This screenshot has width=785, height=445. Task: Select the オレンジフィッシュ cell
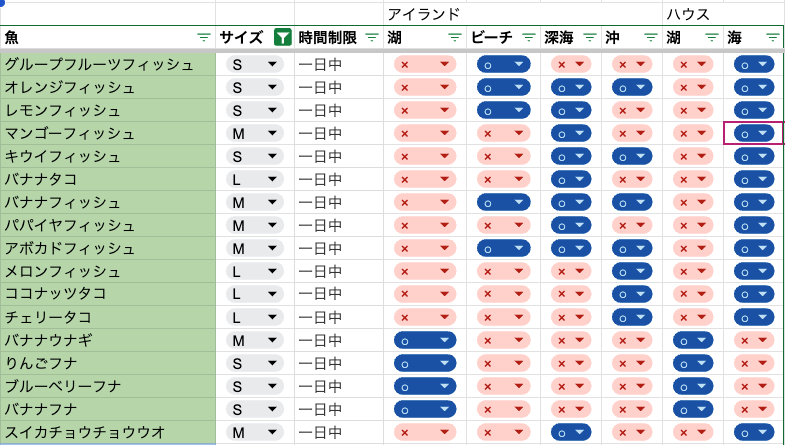[x=108, y=88]
